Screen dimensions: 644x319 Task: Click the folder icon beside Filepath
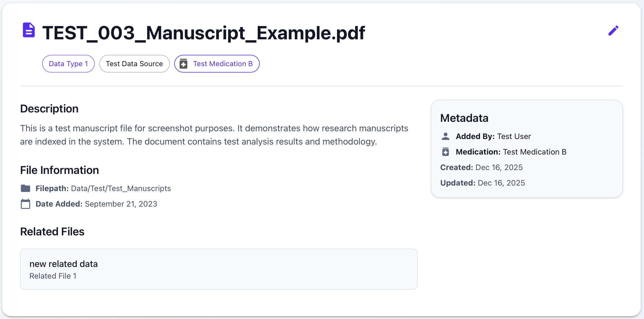[x=26, y=188]
